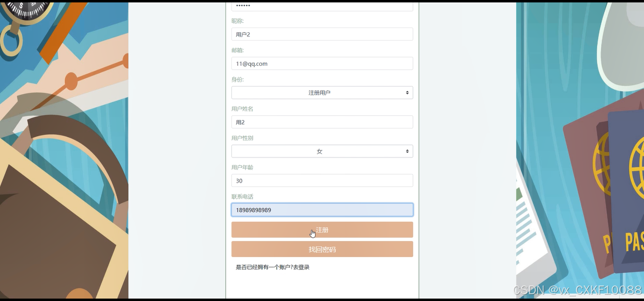This screenshot has height=301, width=644.
Task: Click the 身份 label
Action: point(238,80)
